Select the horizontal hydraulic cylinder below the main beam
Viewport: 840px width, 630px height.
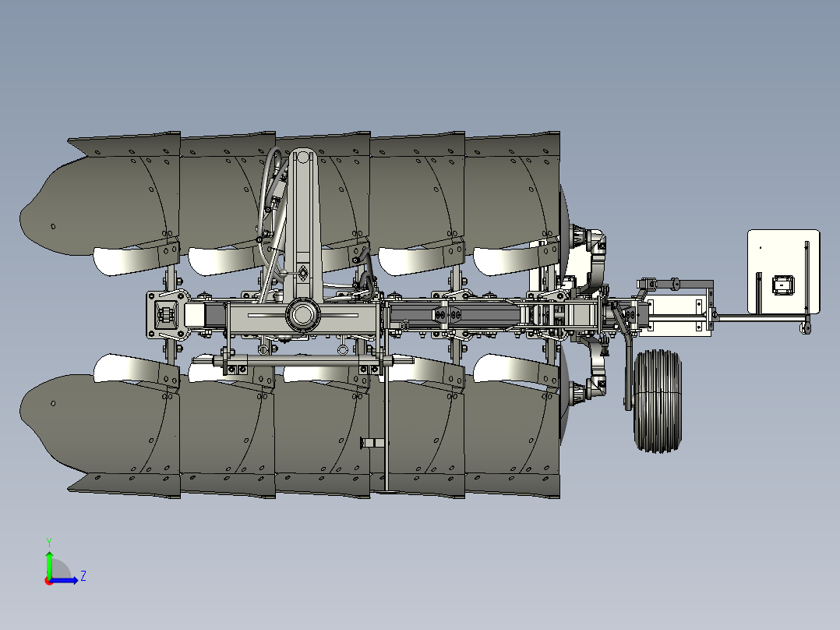(x=302, y=362)
